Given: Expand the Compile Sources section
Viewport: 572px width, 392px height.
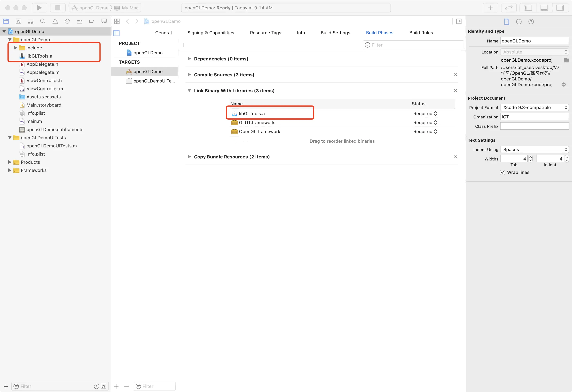Looking at the screenshot, I should point(189,75).
